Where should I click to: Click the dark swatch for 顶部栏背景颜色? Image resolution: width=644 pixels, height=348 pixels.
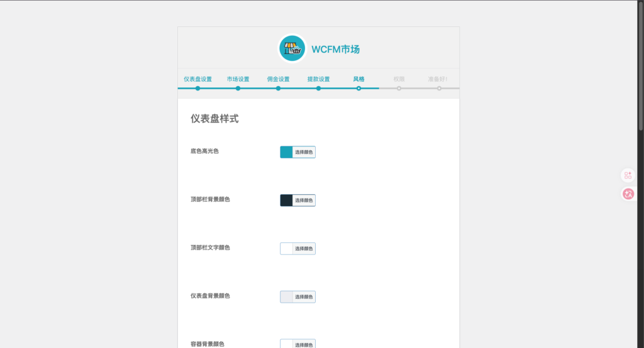(286, 200)
